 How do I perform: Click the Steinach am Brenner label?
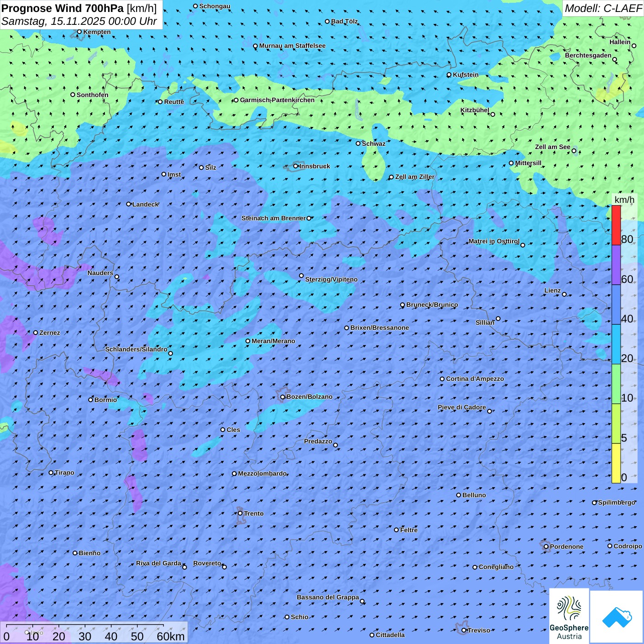click(273, 218)
